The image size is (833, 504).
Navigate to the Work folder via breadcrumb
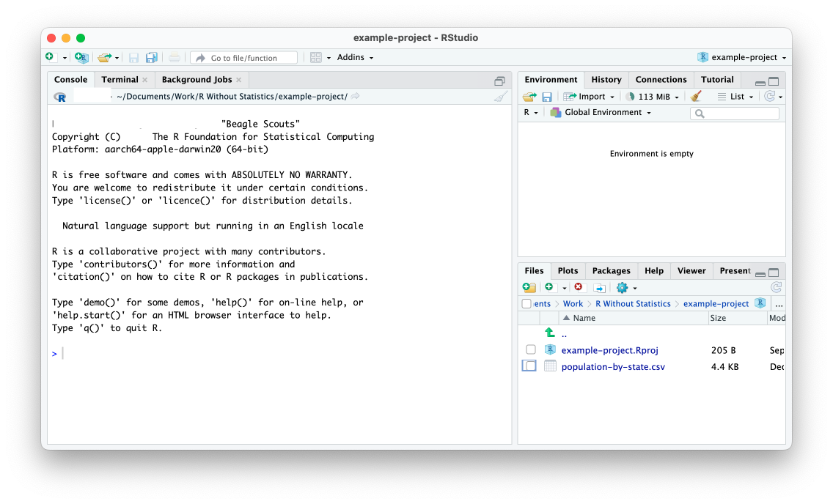click(573, 303)
